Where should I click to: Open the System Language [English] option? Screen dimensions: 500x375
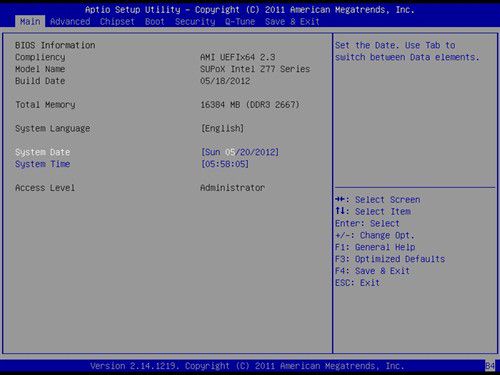[x=222, y=128]
